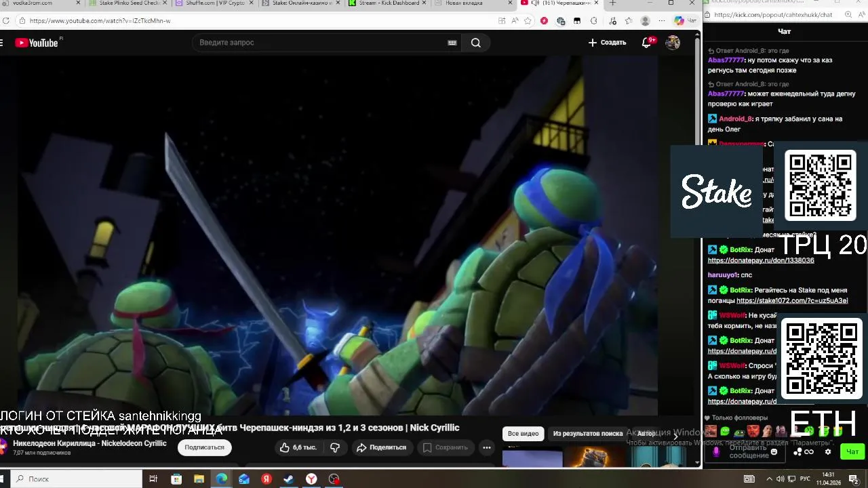
Task: Dislike the video
Action: pos(335,447)
